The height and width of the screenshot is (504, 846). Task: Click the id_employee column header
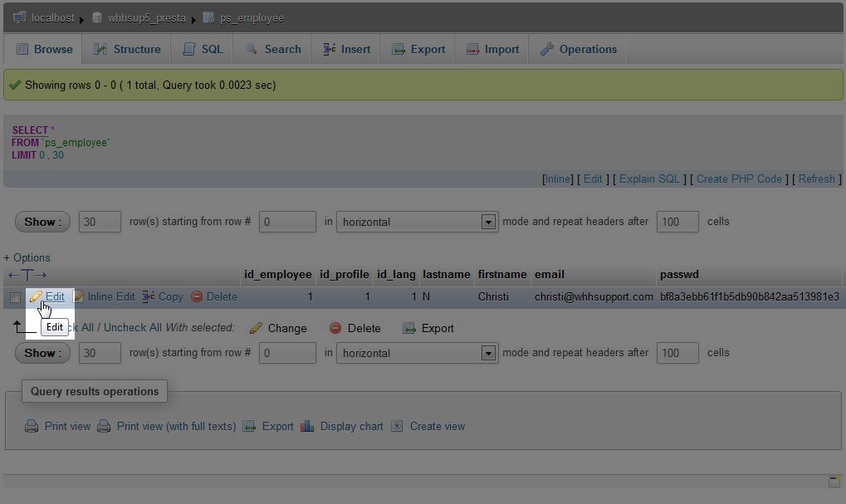click(277, 274)
